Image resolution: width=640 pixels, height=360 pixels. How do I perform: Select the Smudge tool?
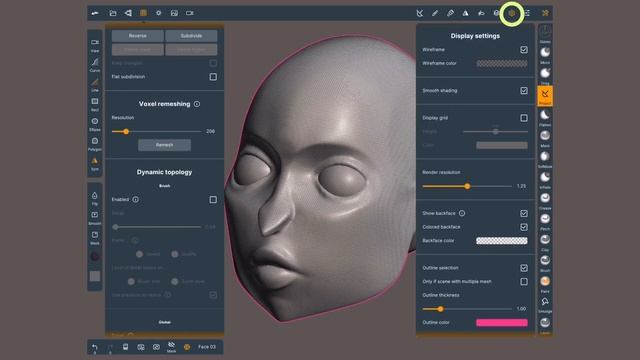(545, 304)
